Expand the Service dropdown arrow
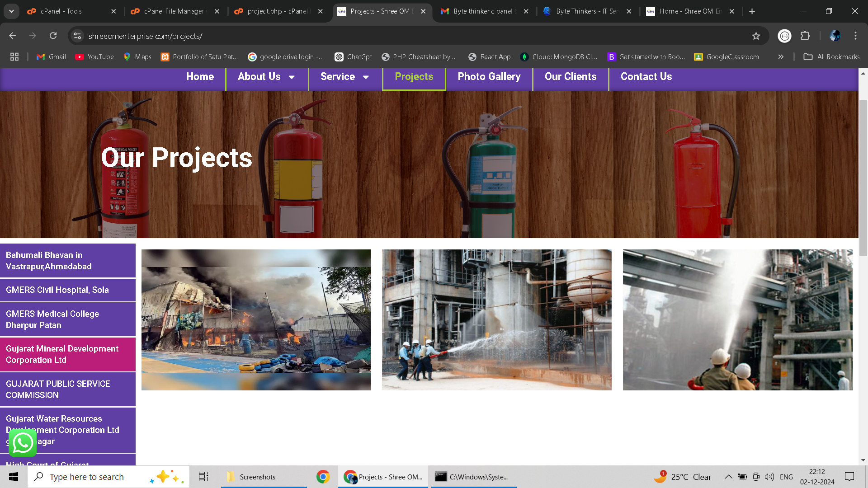 click(x=366, y=77)
